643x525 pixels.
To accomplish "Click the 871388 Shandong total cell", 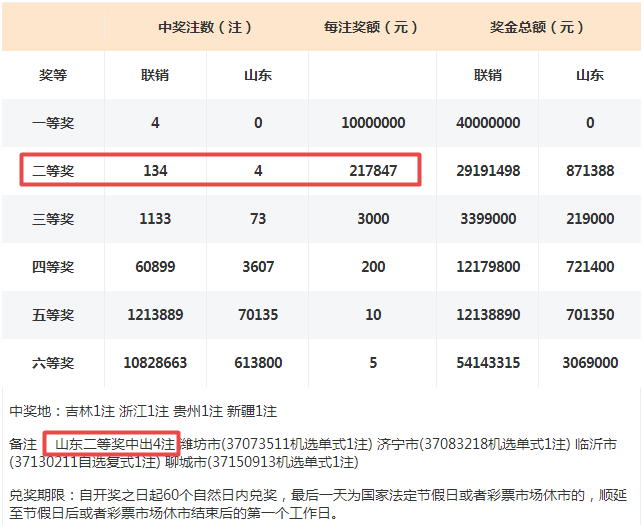I will click(590, 171).
